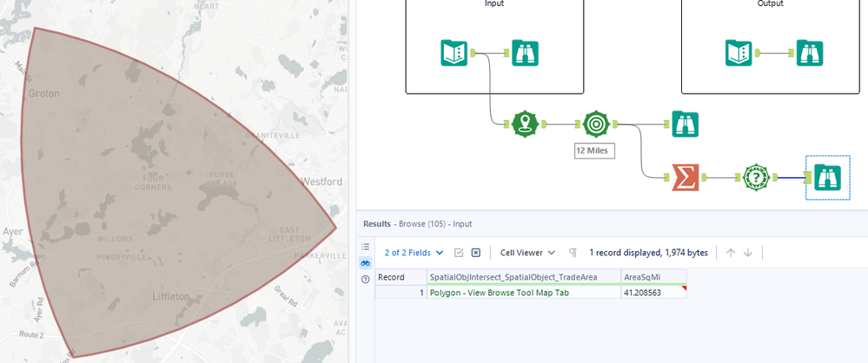
Task: Click the Record column header
Action: pos(401,277)
